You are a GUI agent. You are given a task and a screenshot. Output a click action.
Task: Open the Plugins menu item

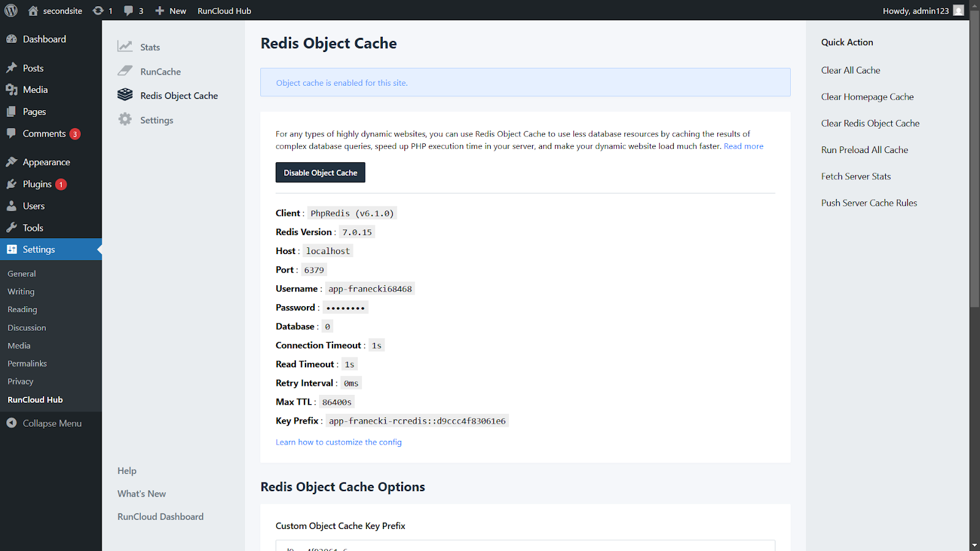[x=37, y=184]
